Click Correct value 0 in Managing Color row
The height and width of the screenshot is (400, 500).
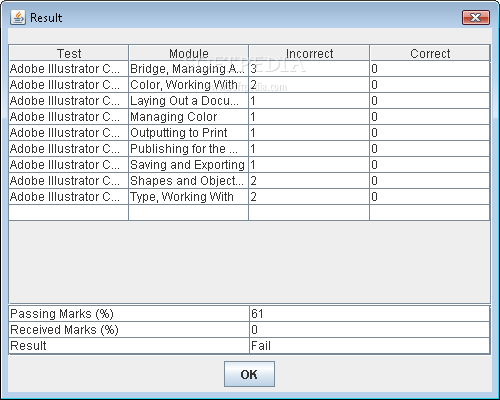(x=430, y=117)
